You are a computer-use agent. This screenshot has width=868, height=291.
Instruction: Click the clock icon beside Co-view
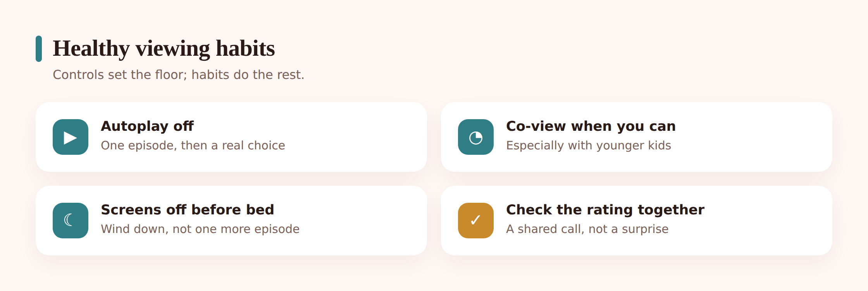pos(476,137)
